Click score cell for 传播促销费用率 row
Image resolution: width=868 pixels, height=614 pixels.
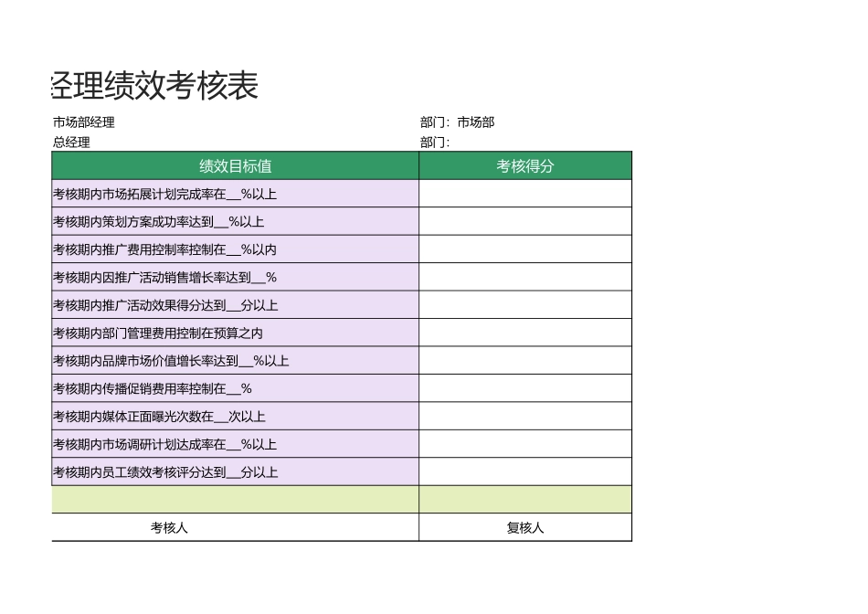coord(524,388)
